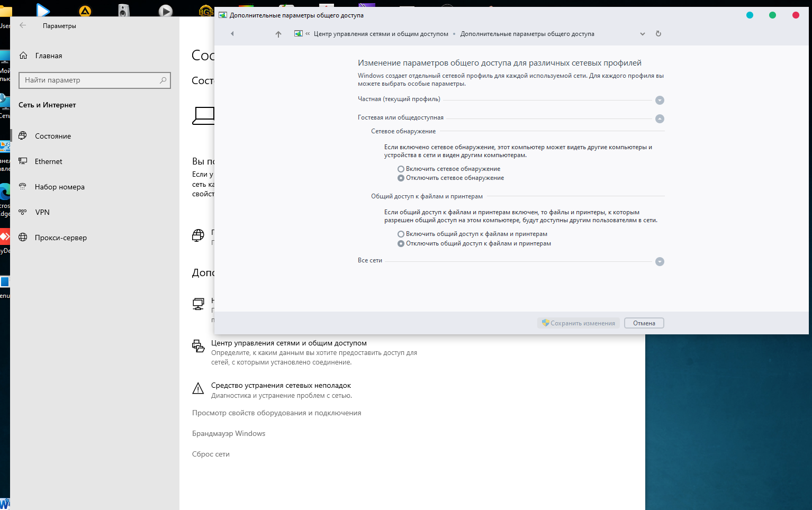
Task: Expand the Частная profile section chevron
Action: pyautogui.click(x=660, y=101)
